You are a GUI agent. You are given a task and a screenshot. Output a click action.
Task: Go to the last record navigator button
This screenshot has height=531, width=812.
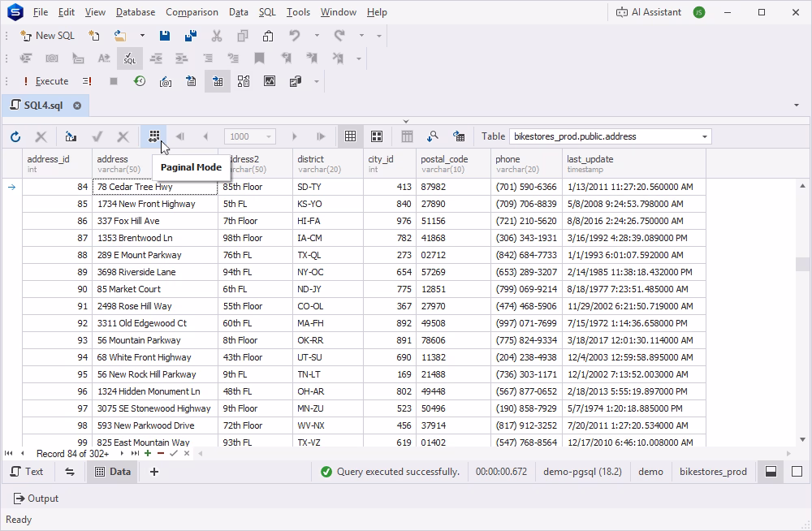click(x=135, y=453)
